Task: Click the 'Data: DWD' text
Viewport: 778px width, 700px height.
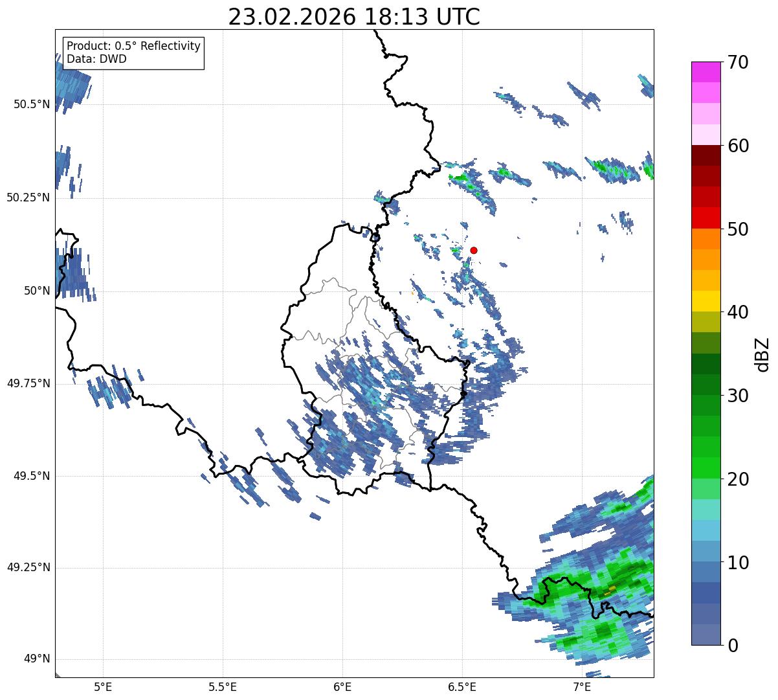Action: click(97, 59)
